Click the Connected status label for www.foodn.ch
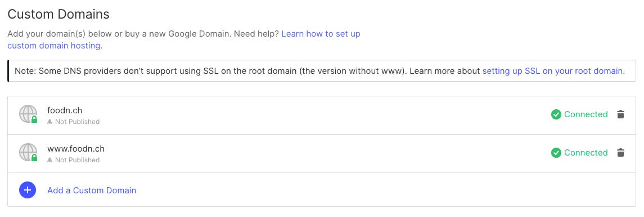This screenshot has height=217, width=644. coord(586,153)
